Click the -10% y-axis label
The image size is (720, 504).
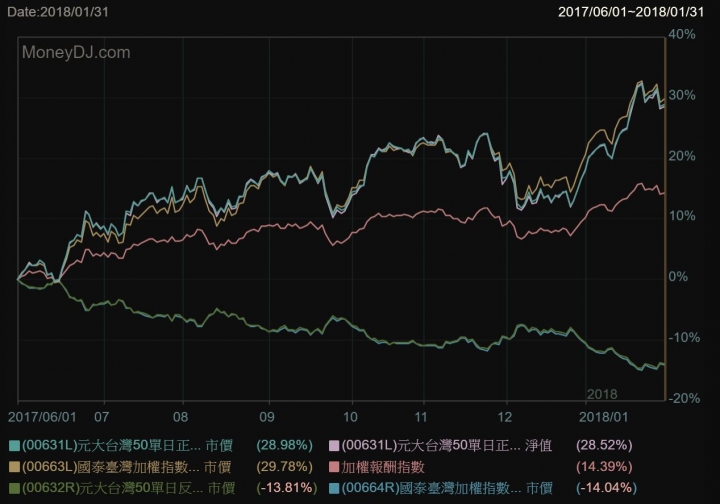[x=684, y=338]
